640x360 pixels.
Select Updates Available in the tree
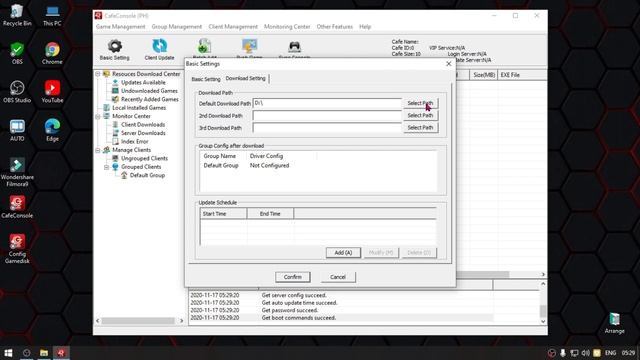point(143,82)
